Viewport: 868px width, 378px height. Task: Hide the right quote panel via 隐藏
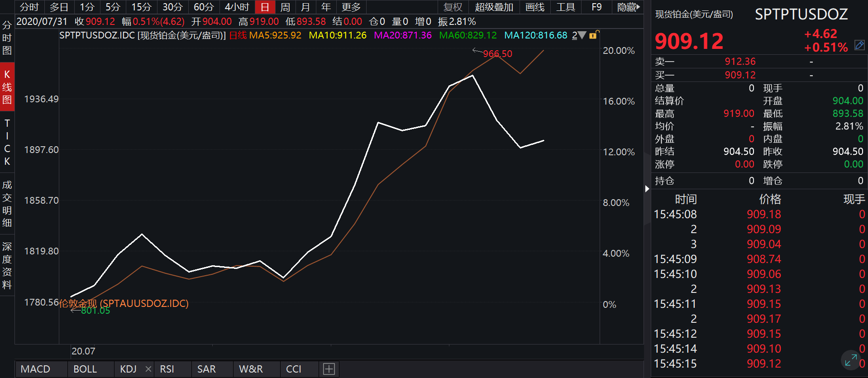(628, 7)
